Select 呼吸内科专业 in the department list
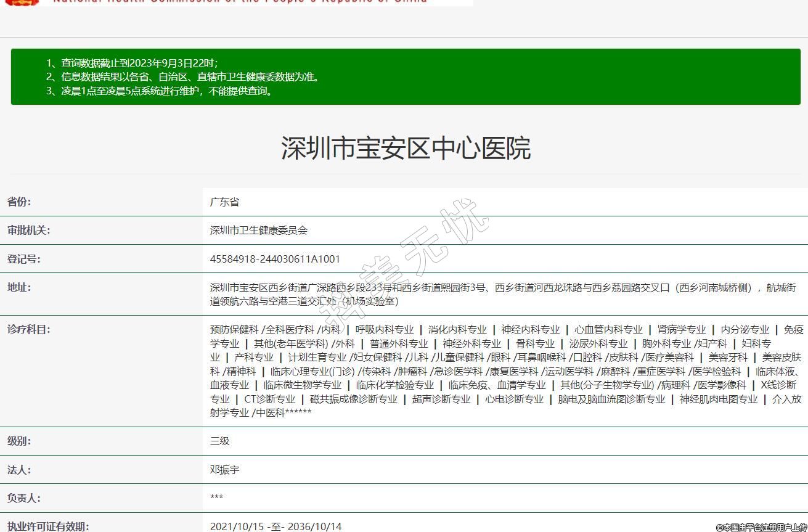Image resolution: width=808 pixels, height=532 pixels. [x=385, y=330]
